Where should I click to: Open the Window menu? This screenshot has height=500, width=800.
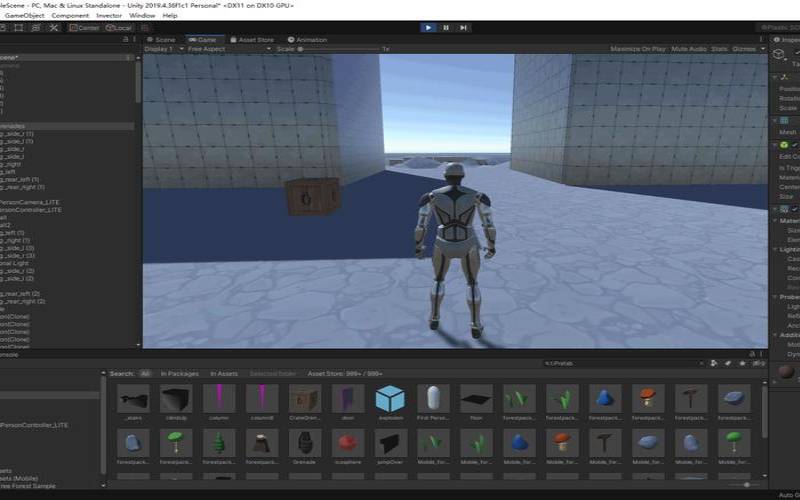142,16
